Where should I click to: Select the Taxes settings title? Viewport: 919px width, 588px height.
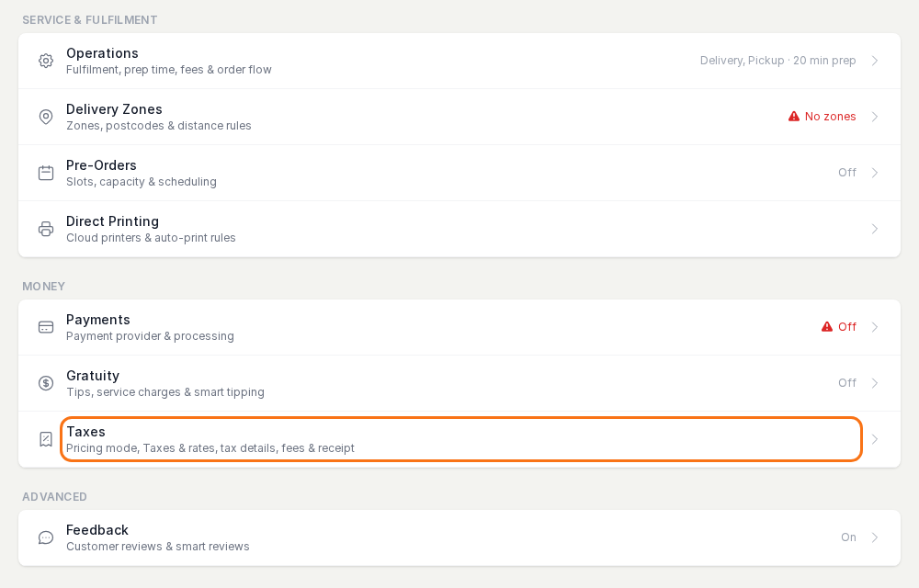pyautogui.click(x=85, y=432)
